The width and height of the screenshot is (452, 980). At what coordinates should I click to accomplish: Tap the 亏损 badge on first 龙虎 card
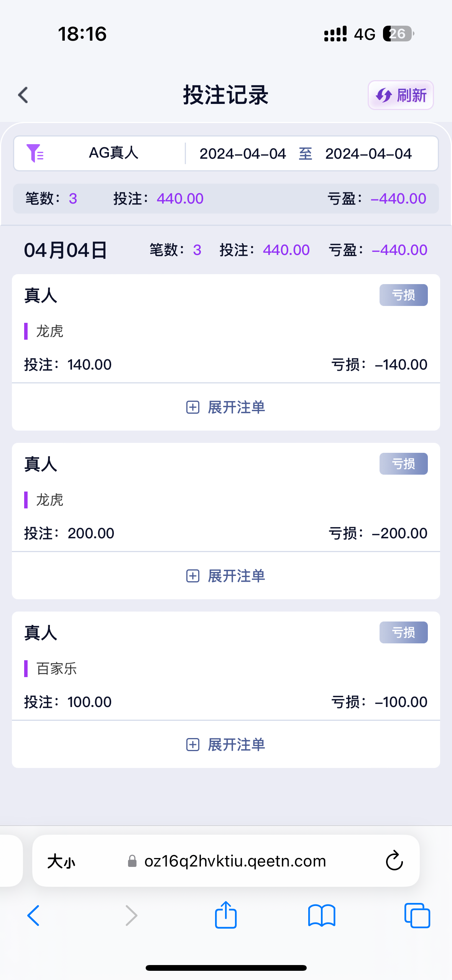(403, 295)
